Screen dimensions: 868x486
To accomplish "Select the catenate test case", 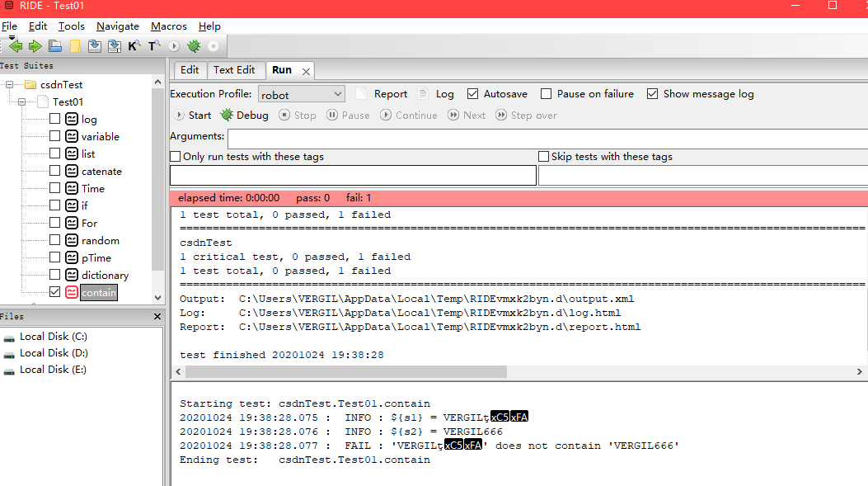I will 101,172.
